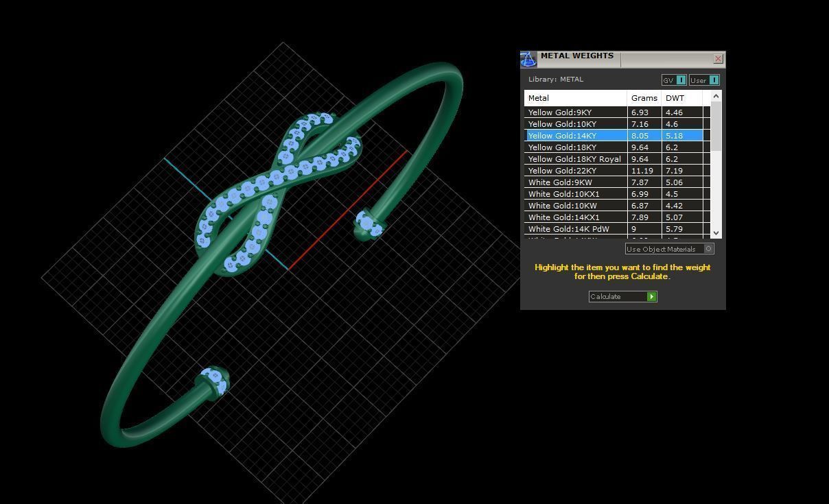Click the 7.87 grams value
Screen dimensions: 829x504
(x=640, y=182)
